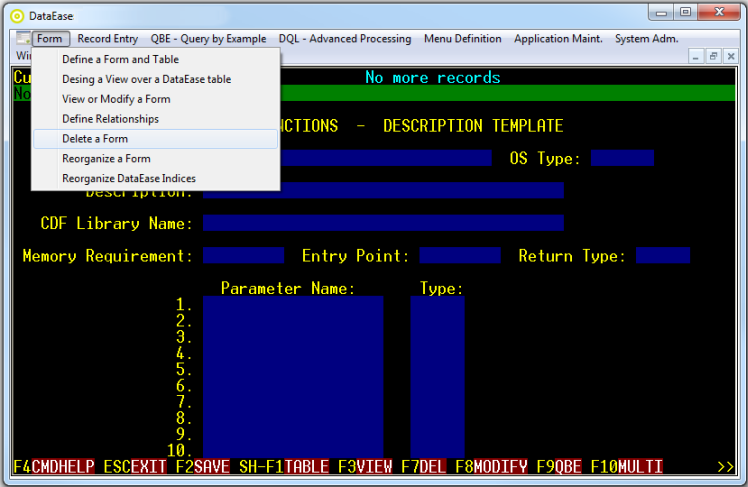Select View or Modify a Form
This screenshot has height=487, width=748.
point(156,99)
